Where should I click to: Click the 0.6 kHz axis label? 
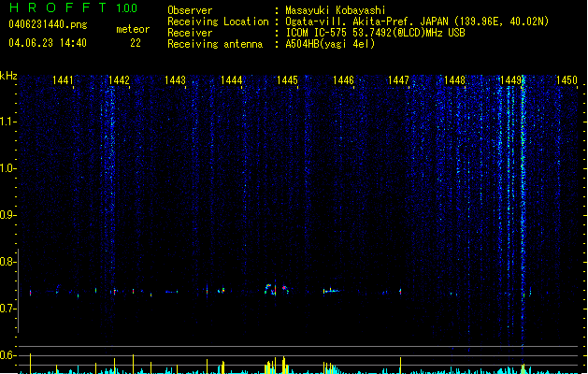(7, 355)
